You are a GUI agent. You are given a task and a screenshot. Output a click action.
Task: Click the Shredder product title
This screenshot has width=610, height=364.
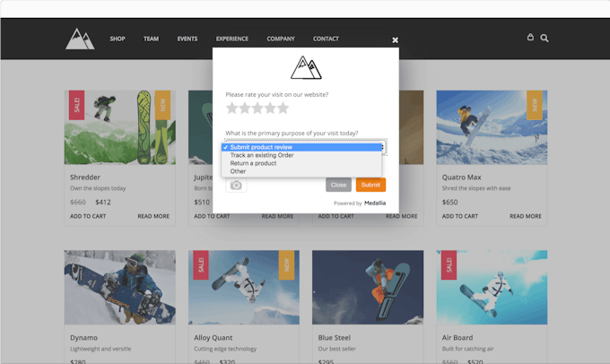pyautogui.click(x=85, y=178)
